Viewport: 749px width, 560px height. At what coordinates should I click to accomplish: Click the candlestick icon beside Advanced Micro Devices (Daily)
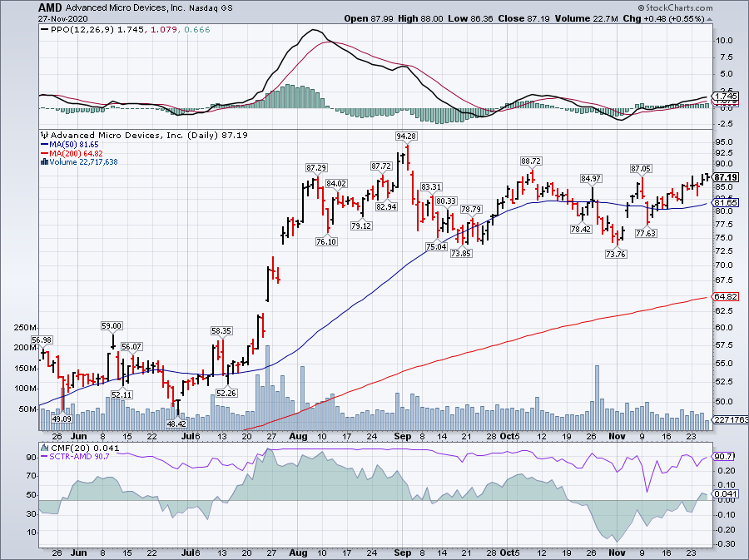(x=45, y=135)
